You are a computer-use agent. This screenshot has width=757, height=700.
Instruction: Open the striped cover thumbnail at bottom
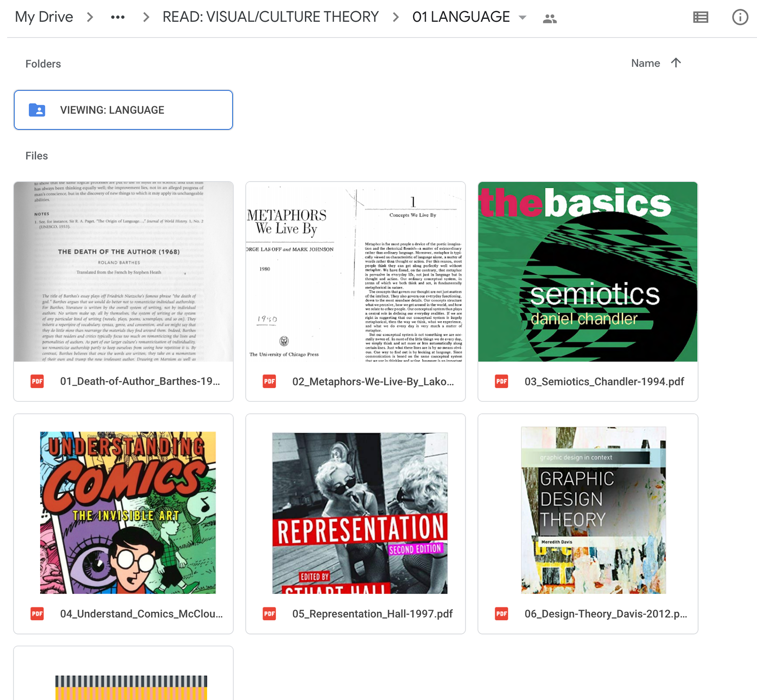coord(131,687)
